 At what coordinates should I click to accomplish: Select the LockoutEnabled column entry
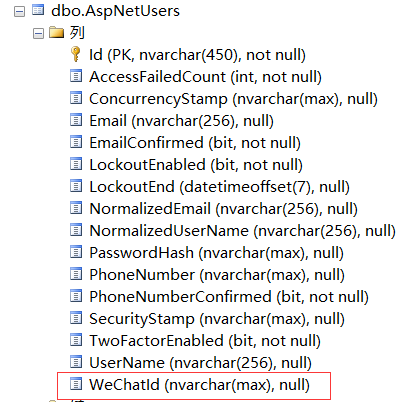click(196, 165)
